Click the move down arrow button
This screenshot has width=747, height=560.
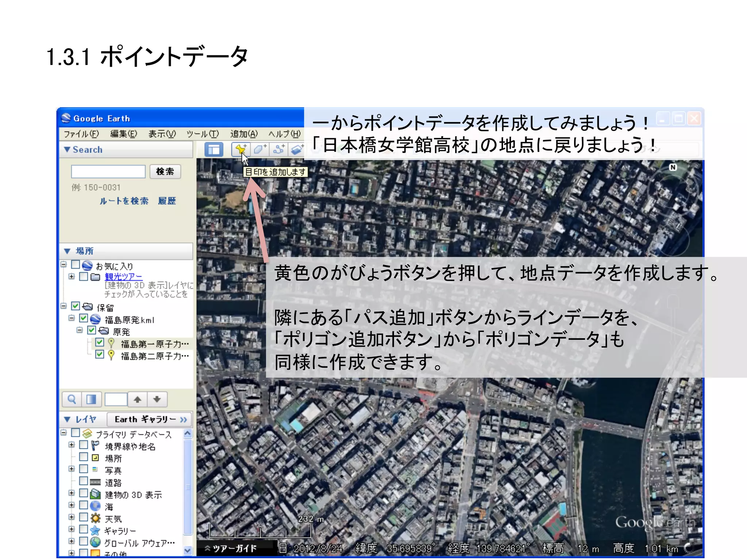tap(157, 399)
